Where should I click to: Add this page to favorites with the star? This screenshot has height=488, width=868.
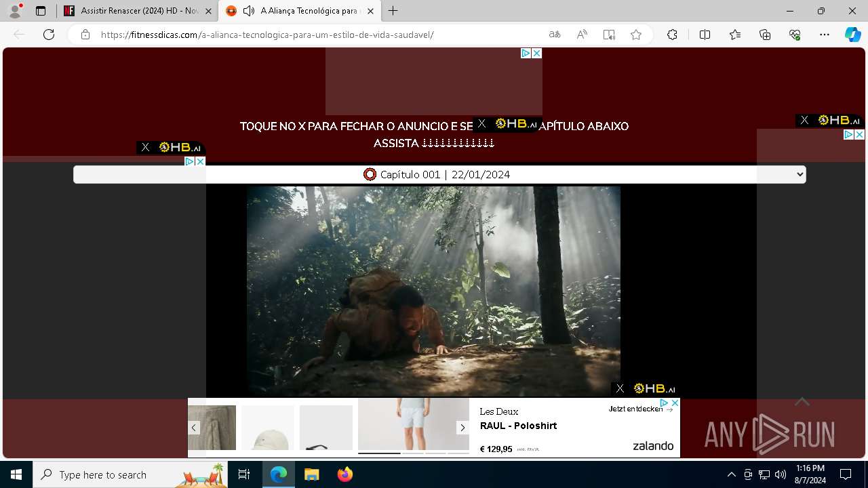pyautogui.click(x=636, y=35)
